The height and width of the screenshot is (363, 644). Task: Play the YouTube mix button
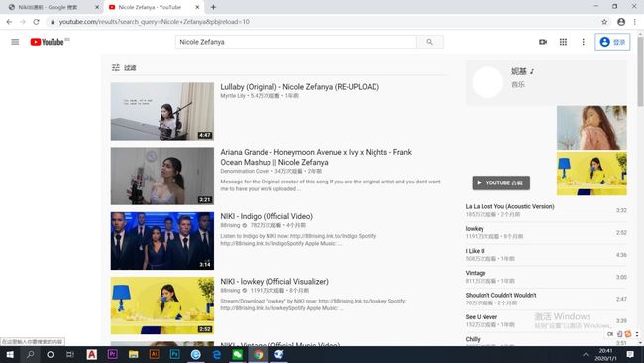(500, 182)
